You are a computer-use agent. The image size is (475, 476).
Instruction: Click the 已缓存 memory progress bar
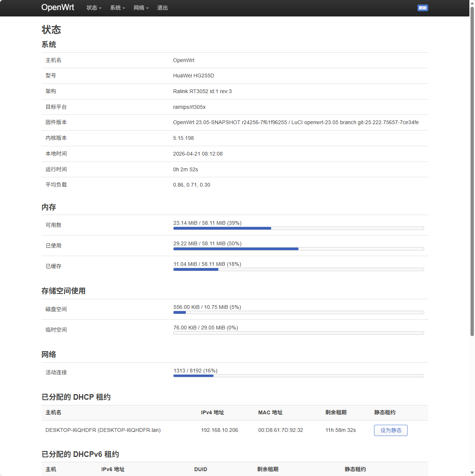click(298, 269)
